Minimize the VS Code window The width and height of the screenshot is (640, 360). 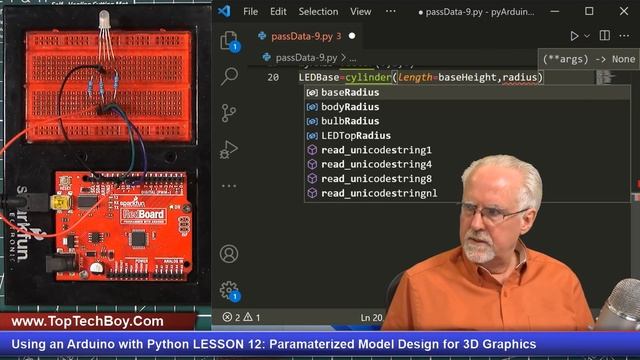[555, 11]
